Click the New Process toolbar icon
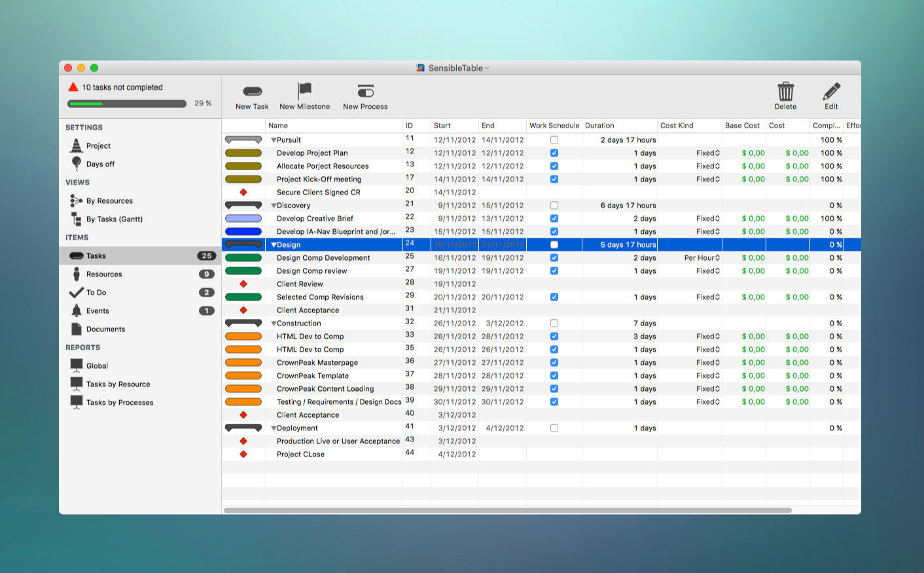924x573 pixels. [365, 91]
